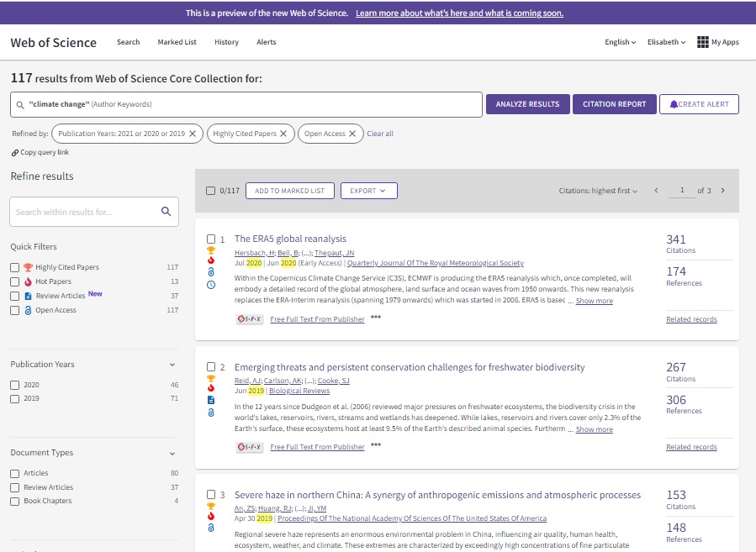Click the next results page arrow
This screenshot has height=552, width=756.
coord(722,190)
